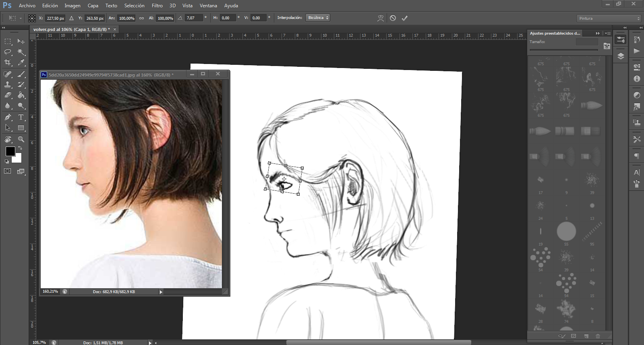Viewport: 644px width, 345px height.
Task: Switch to warp mode in options bar
Action: [380, 18]
